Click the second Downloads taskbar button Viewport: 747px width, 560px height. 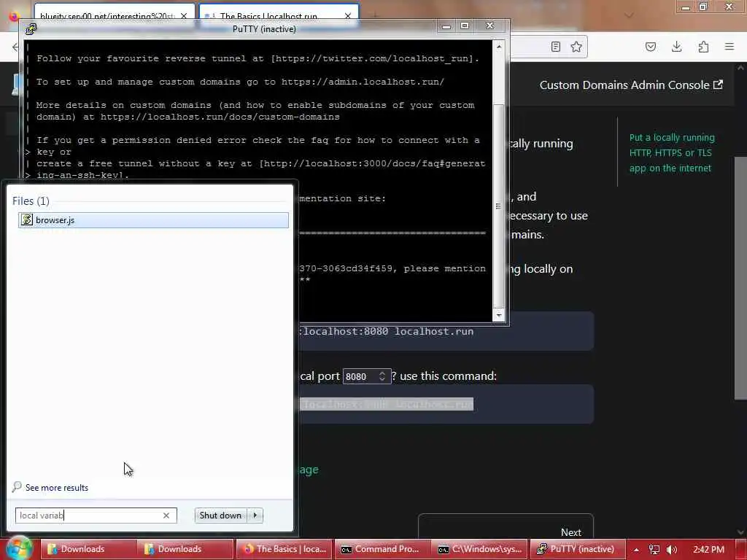click(x=185, y=549)
